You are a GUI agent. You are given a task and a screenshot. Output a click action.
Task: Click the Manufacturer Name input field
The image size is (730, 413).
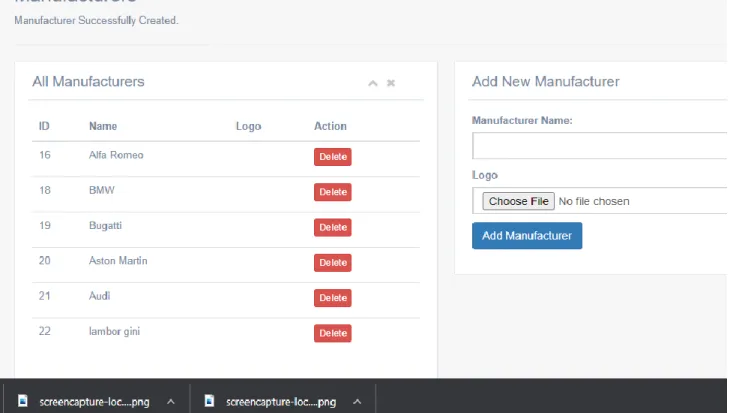600,146
